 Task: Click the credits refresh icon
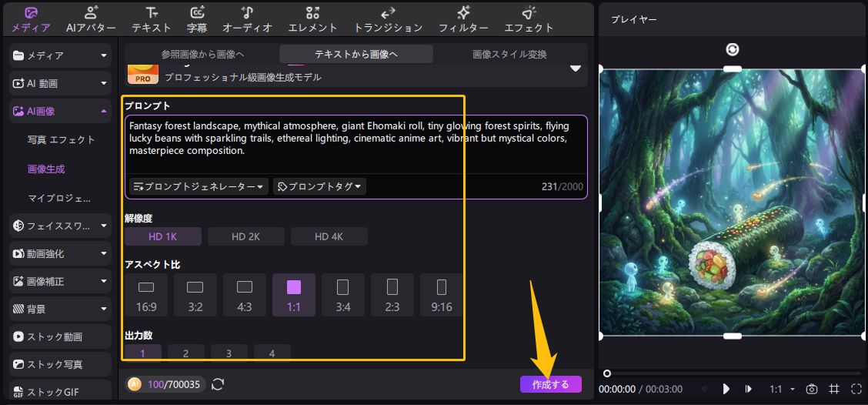coord(218,384)
